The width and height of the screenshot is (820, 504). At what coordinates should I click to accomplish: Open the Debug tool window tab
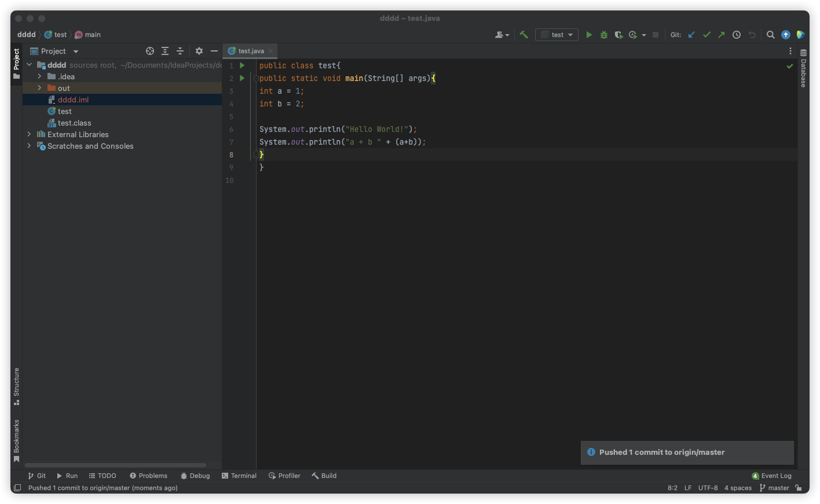pyautogui.click(x=195, y=476)
